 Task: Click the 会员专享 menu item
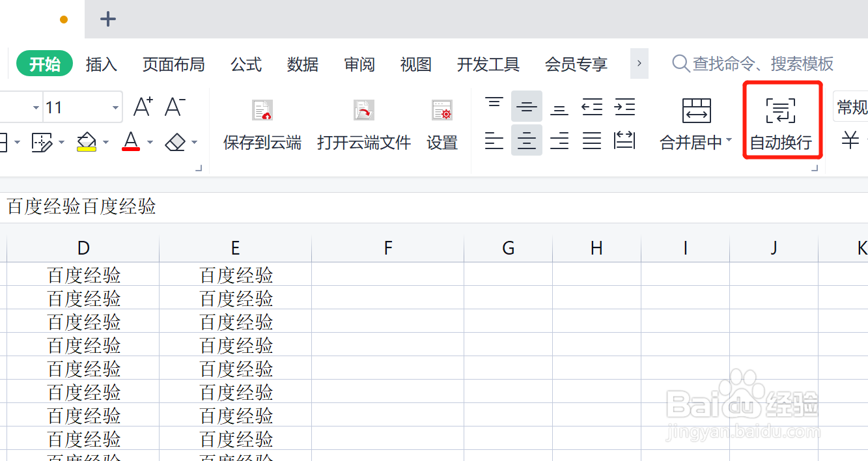pyautogui.click(x=576, y=64)
